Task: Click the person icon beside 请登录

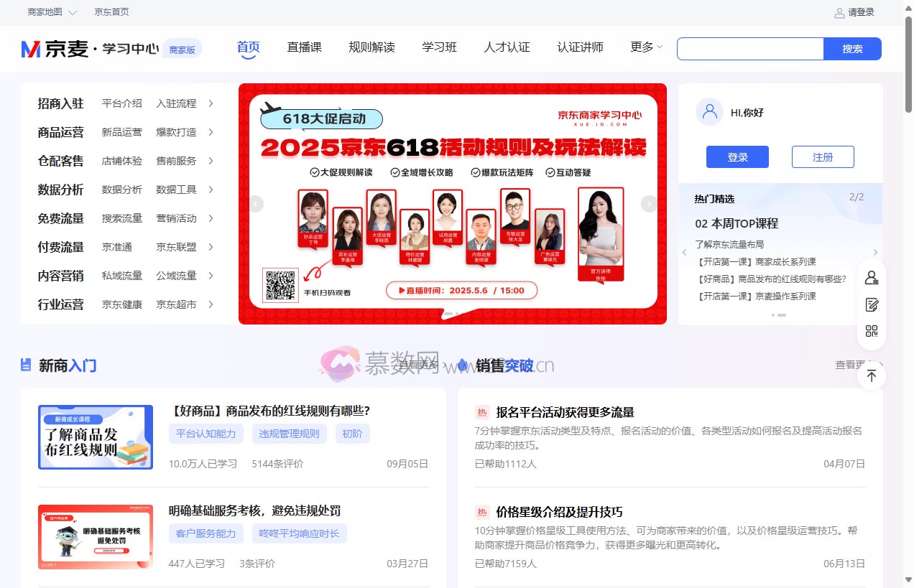Action: coord(840,12)
